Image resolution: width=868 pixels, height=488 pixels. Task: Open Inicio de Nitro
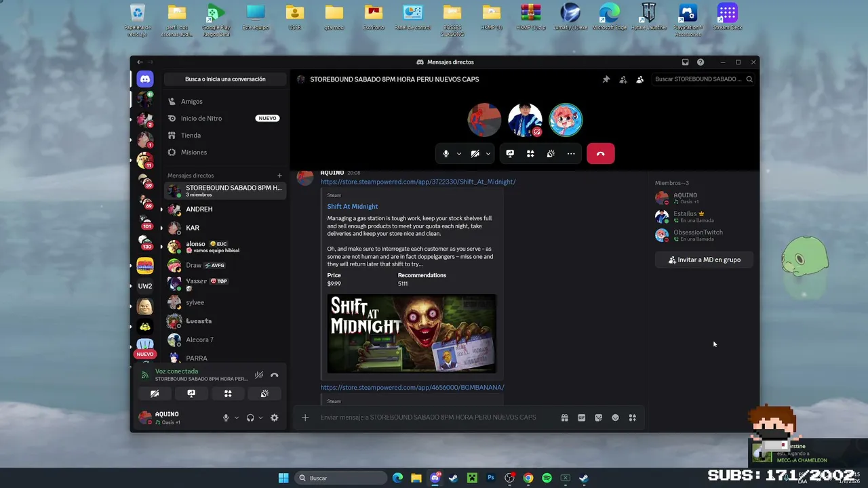pyautogui.click(x=224, y=119)
